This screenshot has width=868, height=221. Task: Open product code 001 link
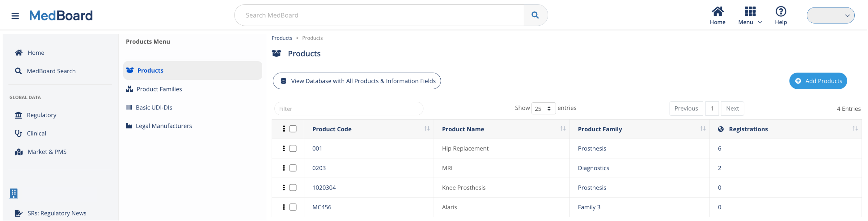coord(317,149)
